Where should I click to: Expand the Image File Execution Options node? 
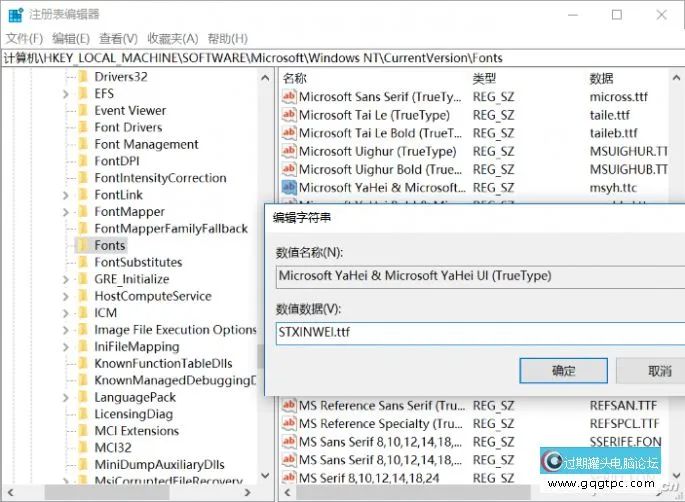(66, 330)
